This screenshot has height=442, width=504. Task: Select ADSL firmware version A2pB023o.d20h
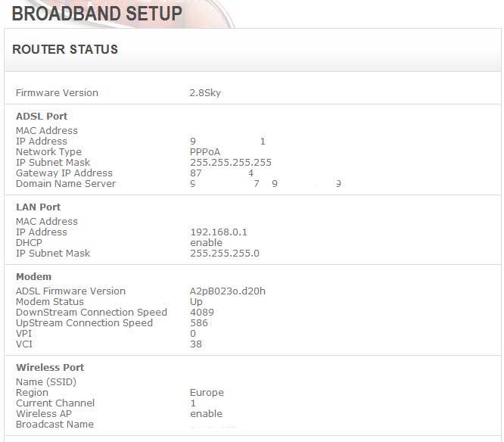point(228,291)
